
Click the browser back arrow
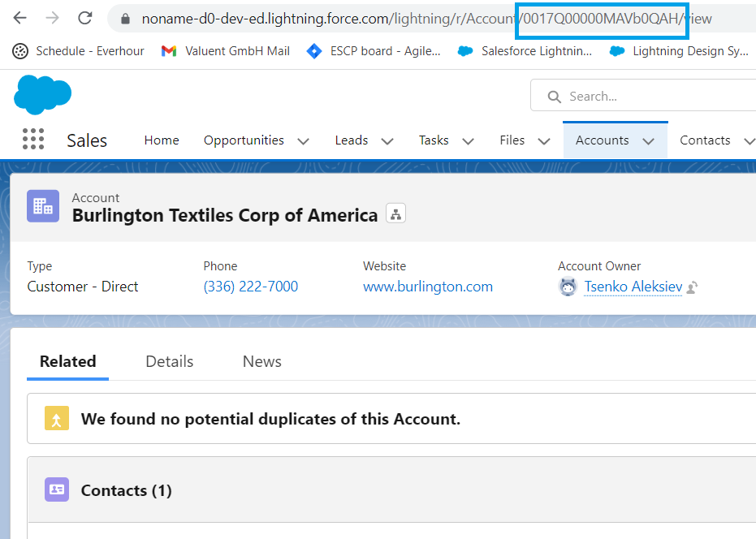click(x=20, y=19)
